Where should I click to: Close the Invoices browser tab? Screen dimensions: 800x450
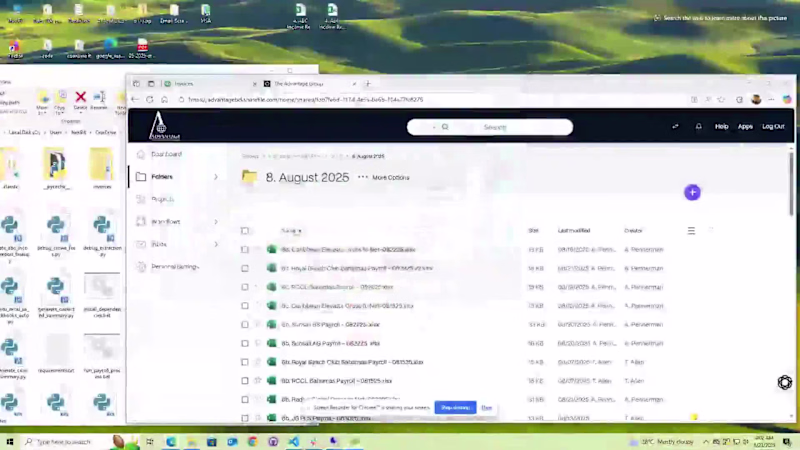[254, 84]
